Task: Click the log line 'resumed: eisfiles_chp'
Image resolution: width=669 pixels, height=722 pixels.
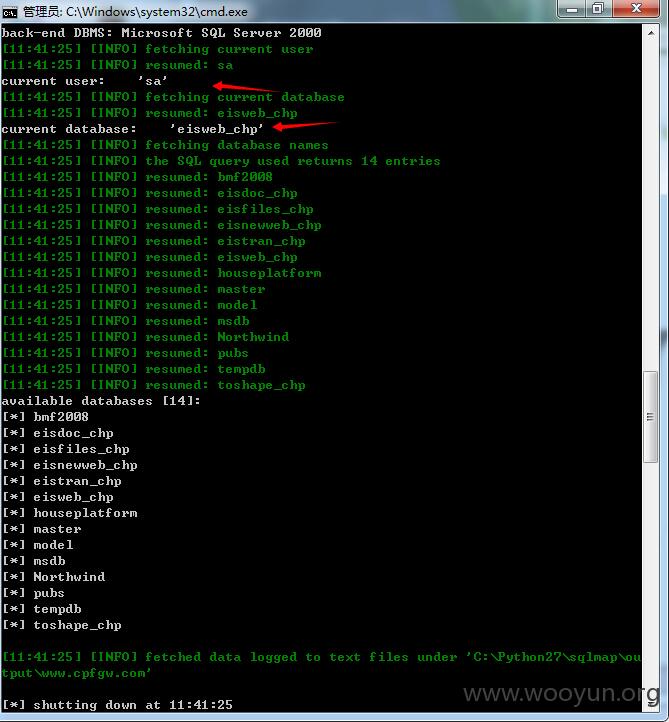Action: click(x=158, y=209)
